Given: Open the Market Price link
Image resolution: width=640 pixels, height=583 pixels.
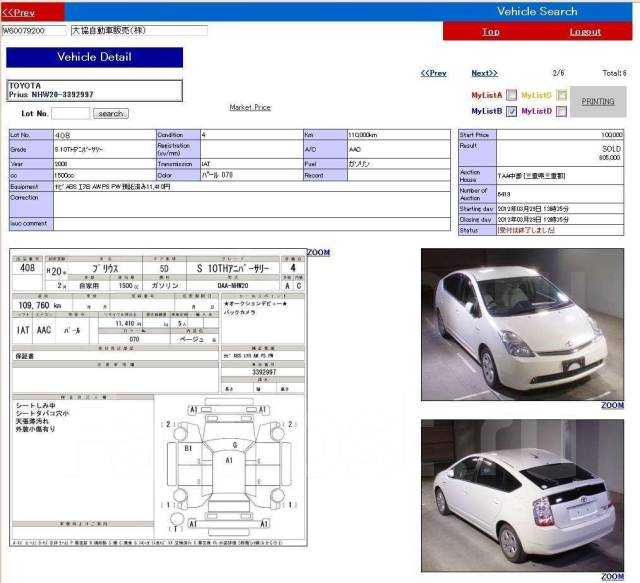Looking at the screenshot, I should (250, 107).
